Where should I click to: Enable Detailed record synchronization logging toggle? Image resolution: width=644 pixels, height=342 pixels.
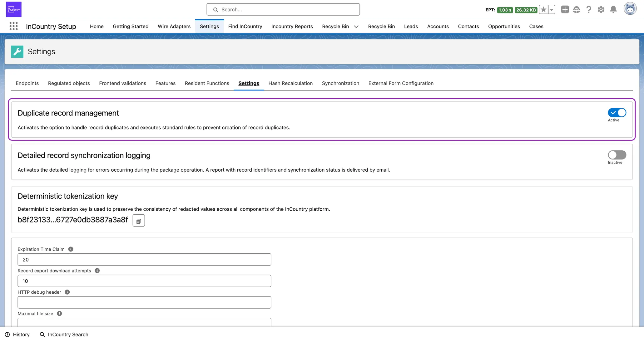617,155
